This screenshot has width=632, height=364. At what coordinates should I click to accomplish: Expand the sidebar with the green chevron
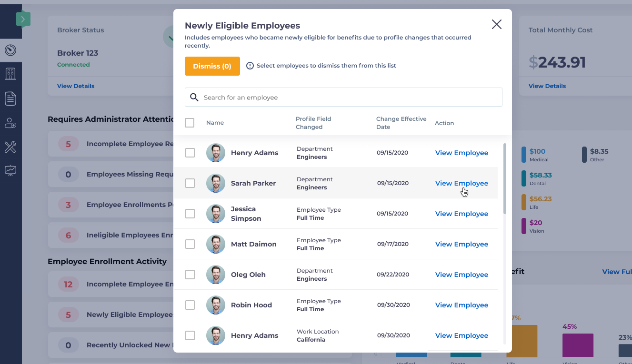(23, 20)
